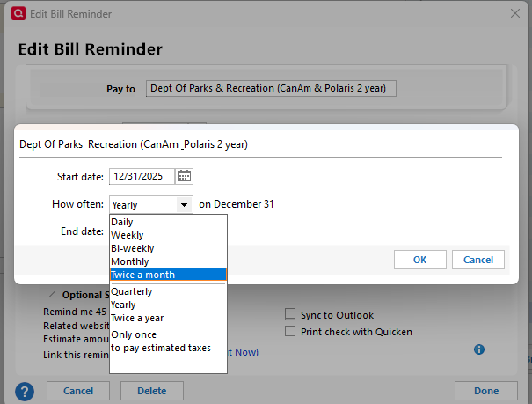The width and height of the screenshot is (532, 404).
Task: Toggle Print check with Quicken
Action: point(291,332)
